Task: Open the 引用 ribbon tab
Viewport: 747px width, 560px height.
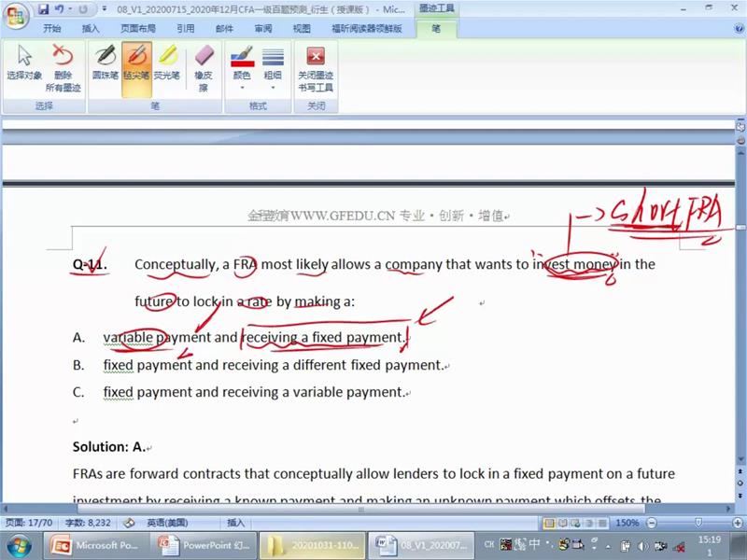Action: [x=186, y=29]
